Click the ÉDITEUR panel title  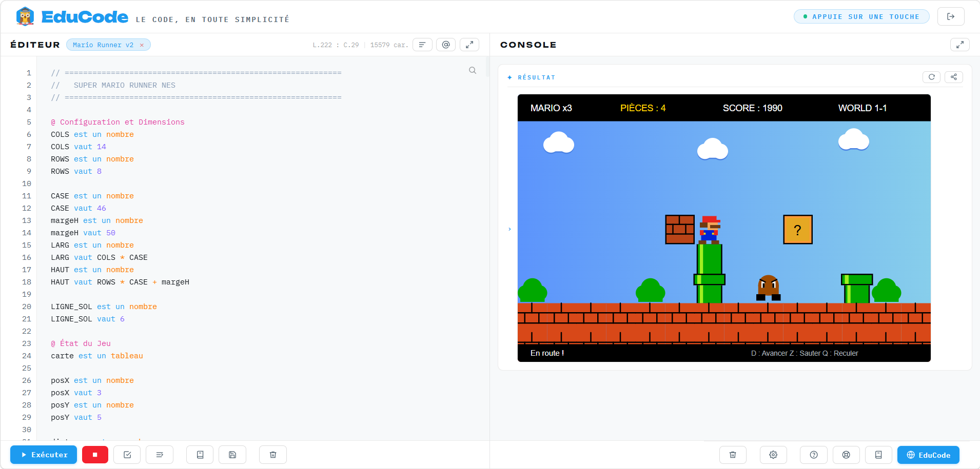pos(35,45)
